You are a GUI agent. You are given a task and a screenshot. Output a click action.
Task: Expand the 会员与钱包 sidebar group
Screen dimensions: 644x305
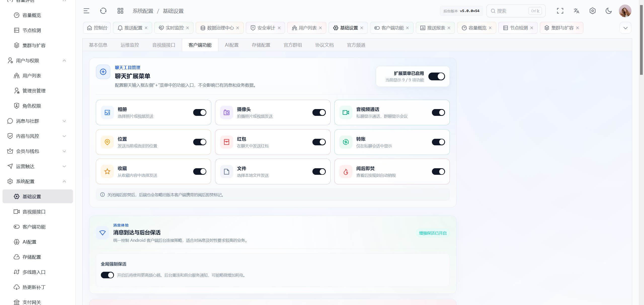point(38,151)
